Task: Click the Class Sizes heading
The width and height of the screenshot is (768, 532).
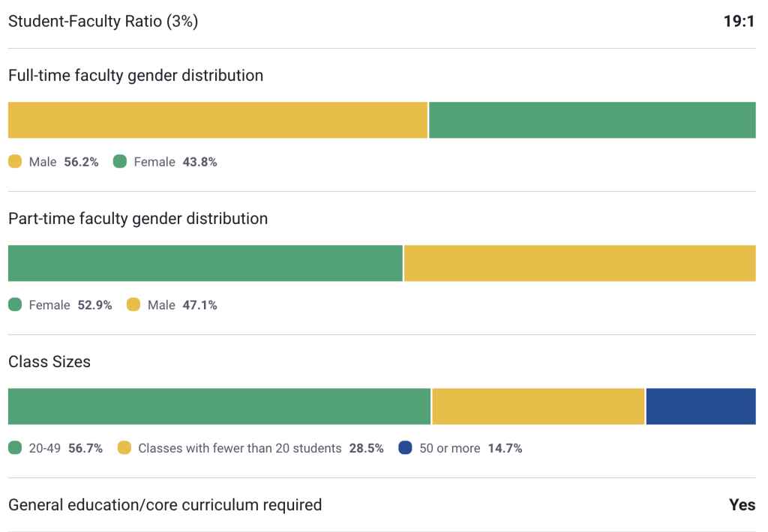Action: pos(49,362)
